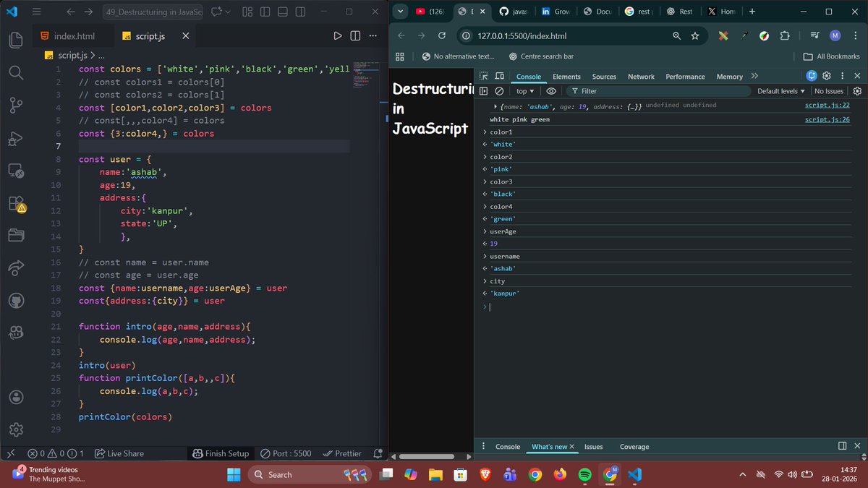Split the VS Code editor right
This screenshot has height=488, width=868.
pos(355,36)
